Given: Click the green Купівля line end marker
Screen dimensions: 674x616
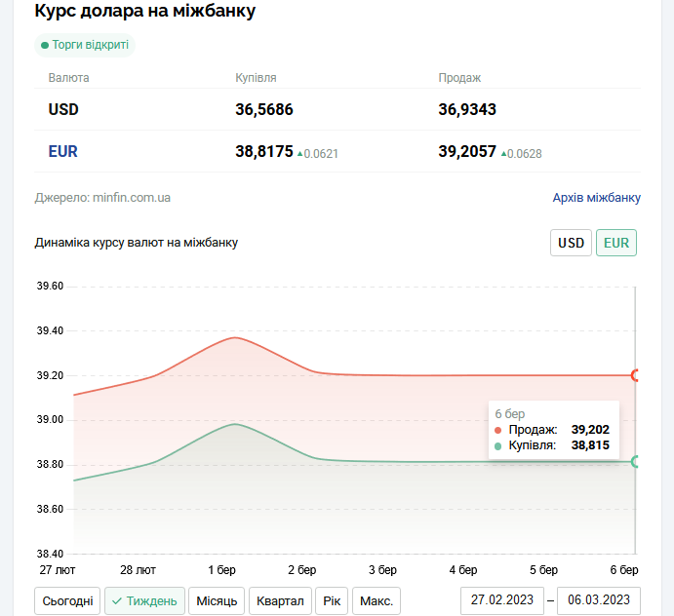Looking at the screenshot, I should (636, 462).
